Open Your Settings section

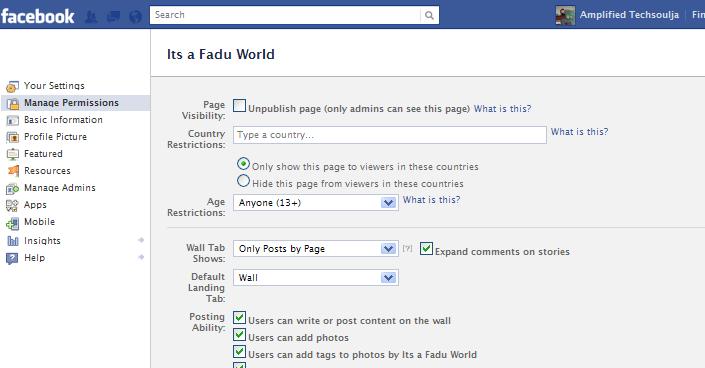click(54, 85)
